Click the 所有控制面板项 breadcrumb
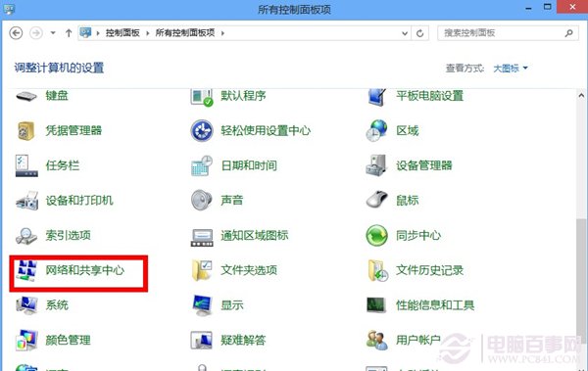Image resolution: width=588 pixels, height=371 pixels. point(185,33)
